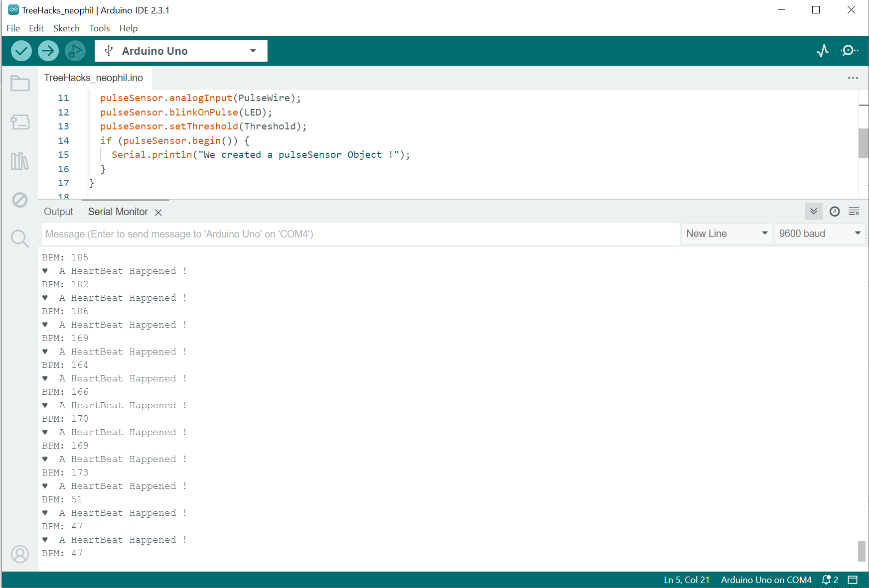This screenshot has height=588, width=869.
Task: Close the Serial Monitor tab
Action: coord(158,213)
